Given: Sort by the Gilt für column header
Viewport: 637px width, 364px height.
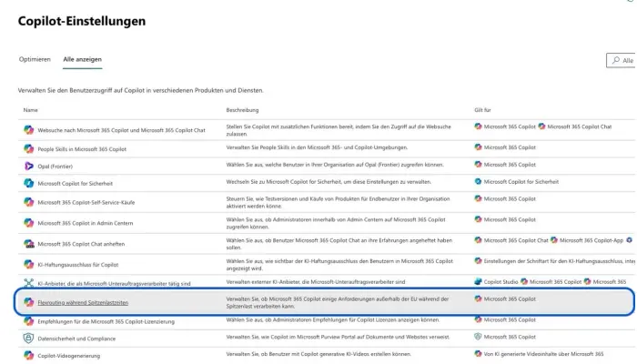Looking at the screenshot, I should click(482, 110).
